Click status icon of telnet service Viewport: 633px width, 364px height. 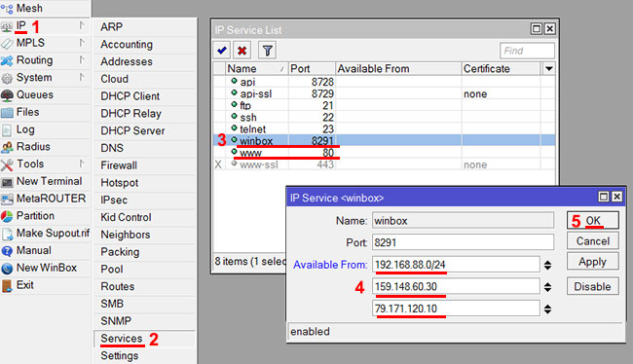point(234,128)
